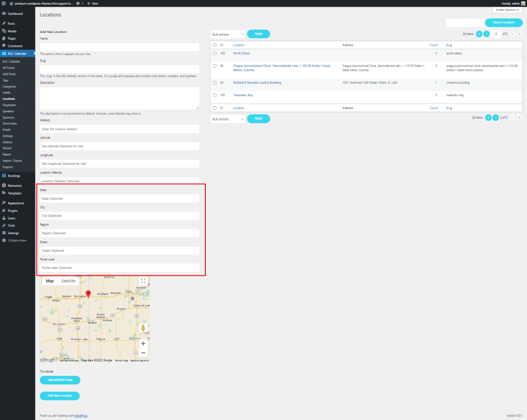The height and width of the screenshot is (420, 527).
Task: Select the Treanddur Bay row checkbox
Action: click(215, 95)
